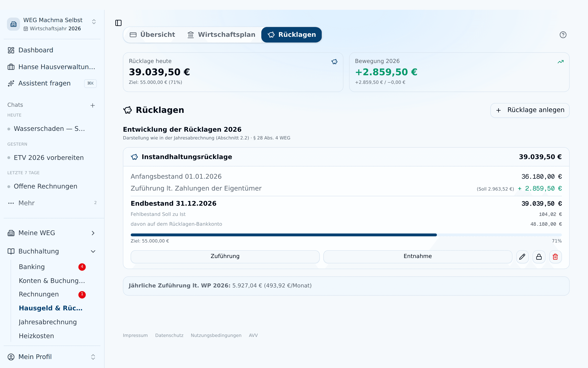
Task: Open Jahresabrechnung in the sidebar
Action: 52,322
